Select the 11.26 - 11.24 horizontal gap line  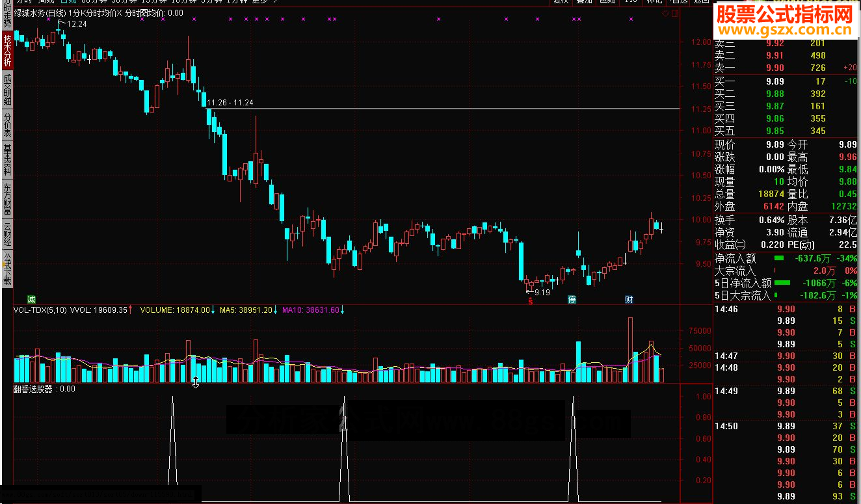point(442,108)
